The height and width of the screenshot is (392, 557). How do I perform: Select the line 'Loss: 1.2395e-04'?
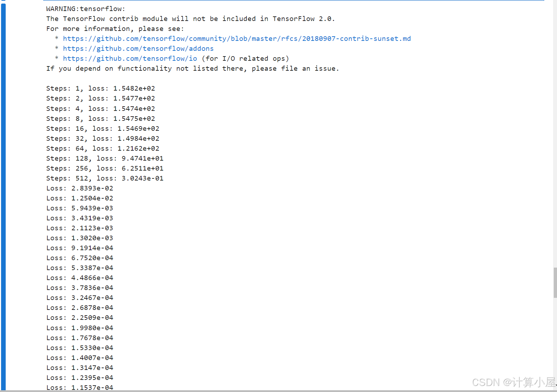point(80,378)
